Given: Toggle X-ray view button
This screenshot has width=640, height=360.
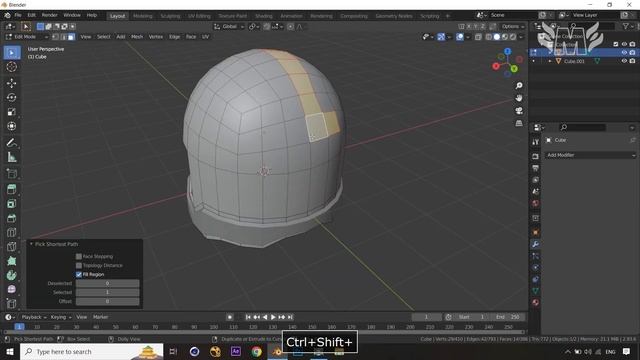Looking at the screenshot, I should pos(478,37).
